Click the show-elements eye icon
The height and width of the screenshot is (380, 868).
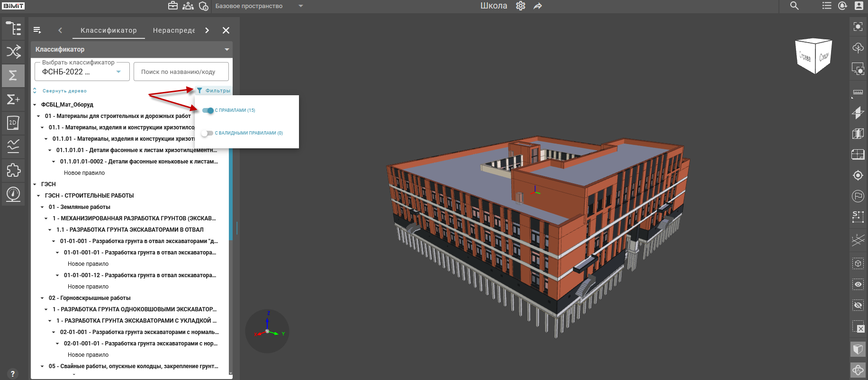(x=858, y=284)
